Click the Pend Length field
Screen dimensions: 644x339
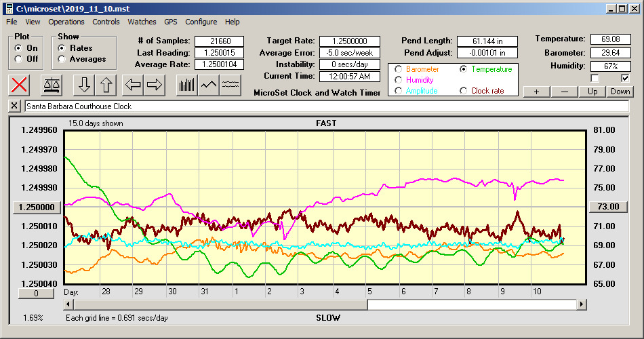[487, 41]
